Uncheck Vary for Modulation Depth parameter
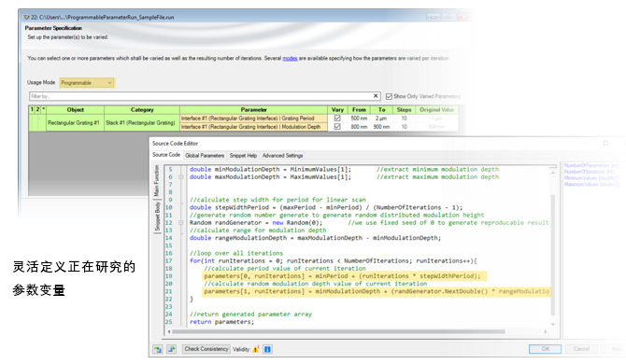Screen dimensions: 626x364 coord(337,127)
